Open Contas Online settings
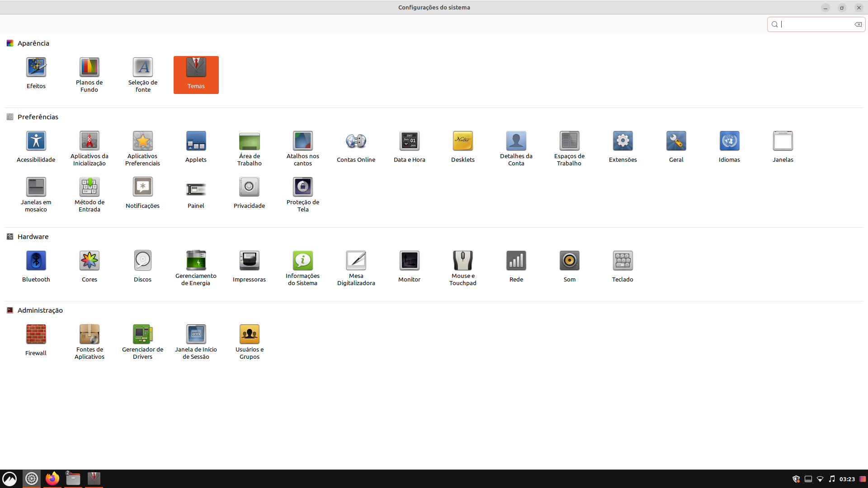868x488 pixels. pyautogui.click(x=356, y=146)
